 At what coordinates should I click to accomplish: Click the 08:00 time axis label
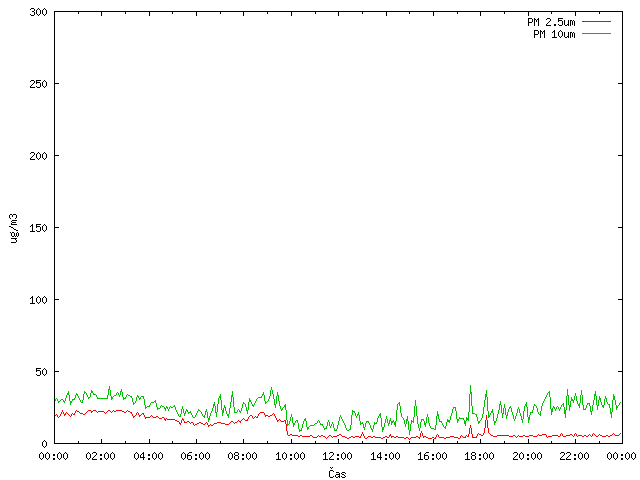click(x=242, y=456)
